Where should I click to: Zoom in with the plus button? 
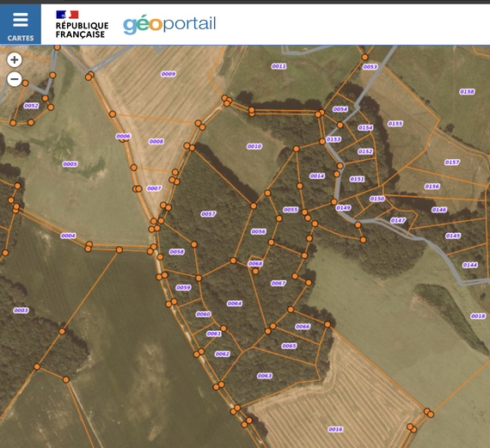15,59
